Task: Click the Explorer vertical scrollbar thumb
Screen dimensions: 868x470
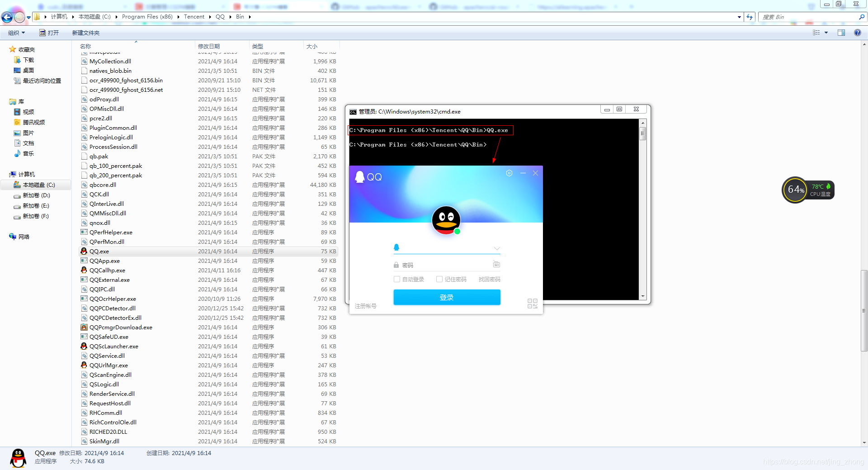Action: tap(864, 310)
